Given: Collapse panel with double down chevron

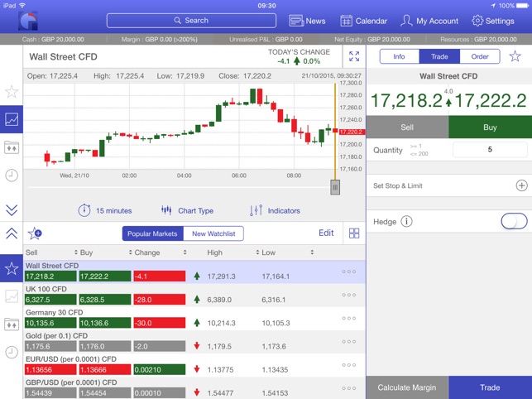Looking at the screenshot, I should click(12, 210).
